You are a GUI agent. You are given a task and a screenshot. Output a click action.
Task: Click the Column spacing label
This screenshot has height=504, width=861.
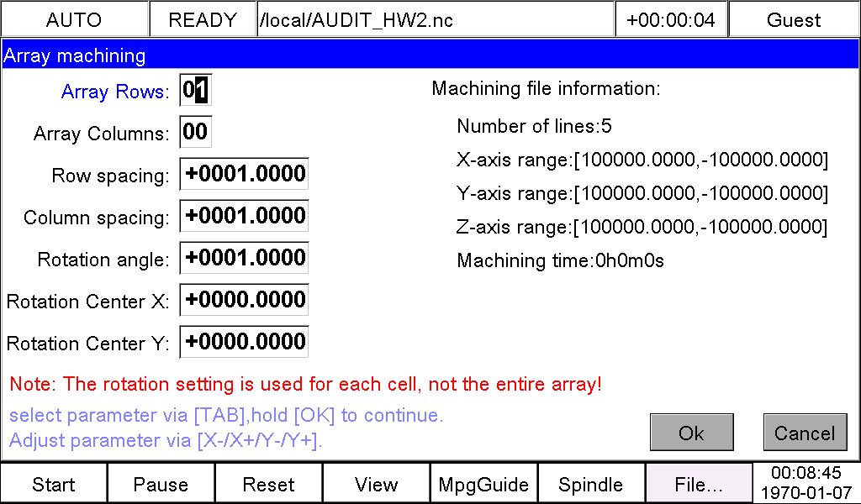click(x=97, y=218)
